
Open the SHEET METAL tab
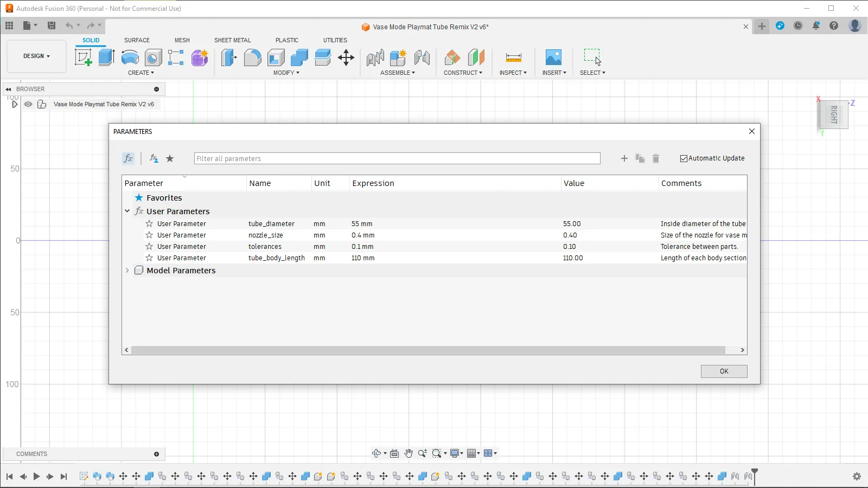tap(232, 40)
